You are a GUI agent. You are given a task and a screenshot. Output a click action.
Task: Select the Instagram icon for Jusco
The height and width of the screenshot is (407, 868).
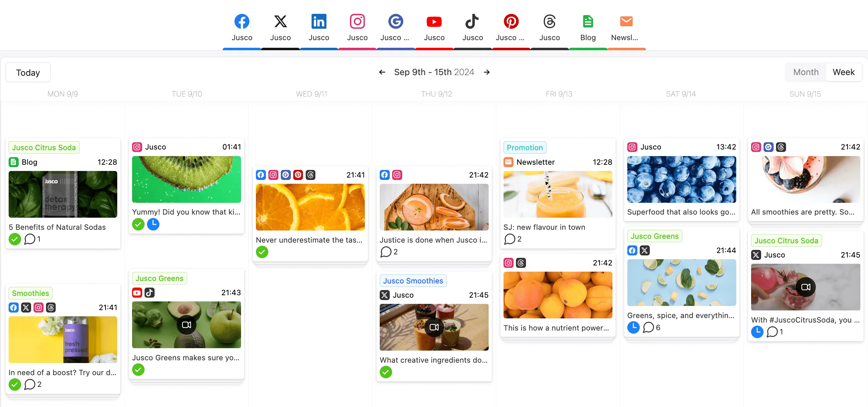[357, 21]
